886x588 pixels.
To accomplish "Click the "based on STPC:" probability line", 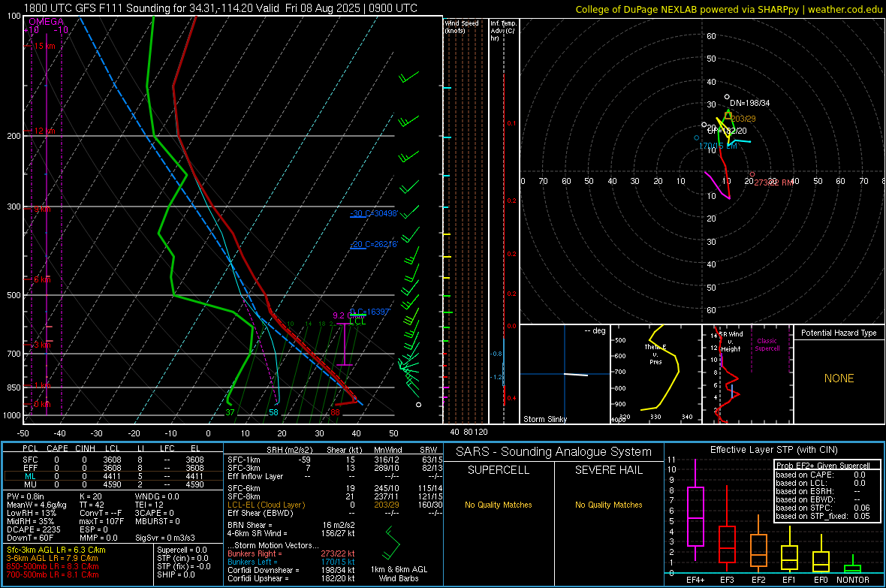I will coord(823,508).
